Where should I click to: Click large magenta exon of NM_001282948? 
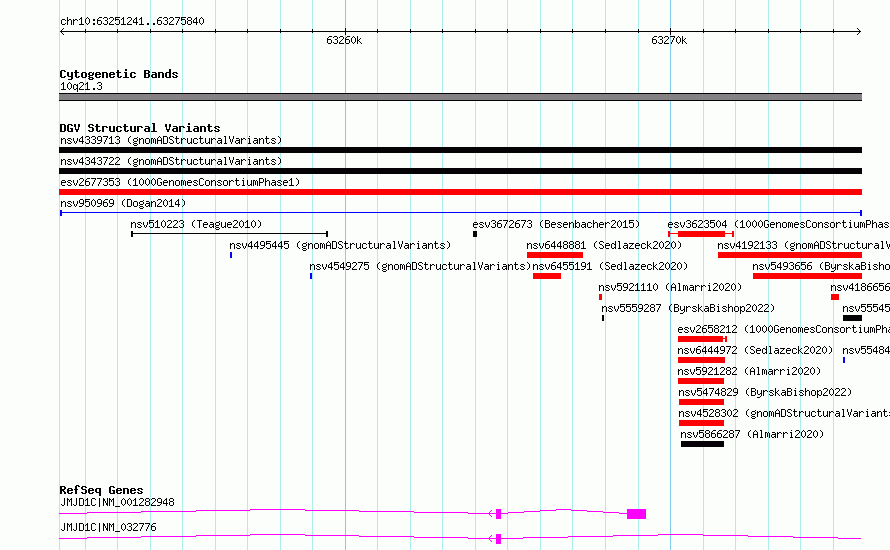tap(636, 514)
